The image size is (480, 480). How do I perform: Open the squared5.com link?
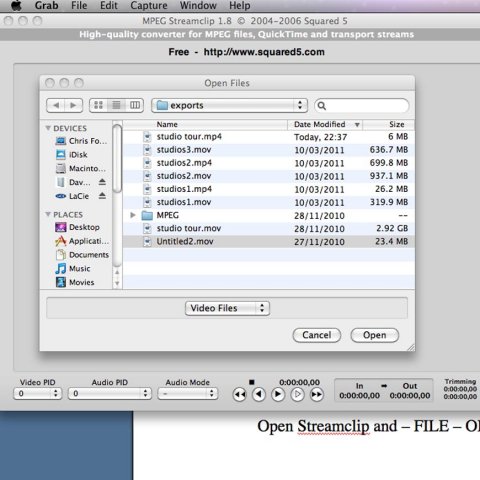click(264, 52)
